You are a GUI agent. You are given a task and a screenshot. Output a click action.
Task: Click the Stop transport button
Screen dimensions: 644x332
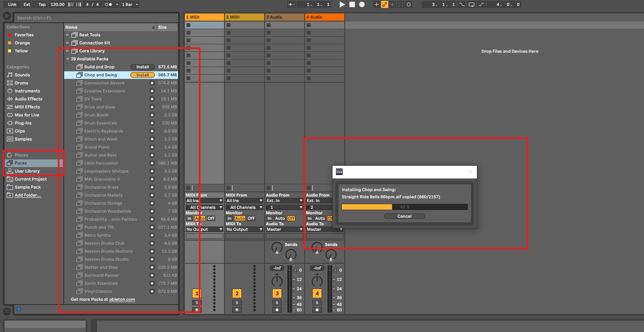click(x=352, y=4)
